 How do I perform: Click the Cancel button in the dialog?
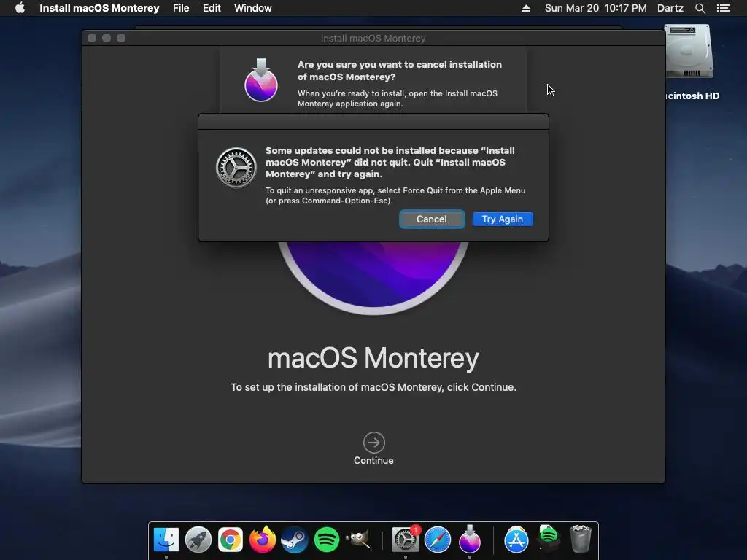tap(432, 219)
